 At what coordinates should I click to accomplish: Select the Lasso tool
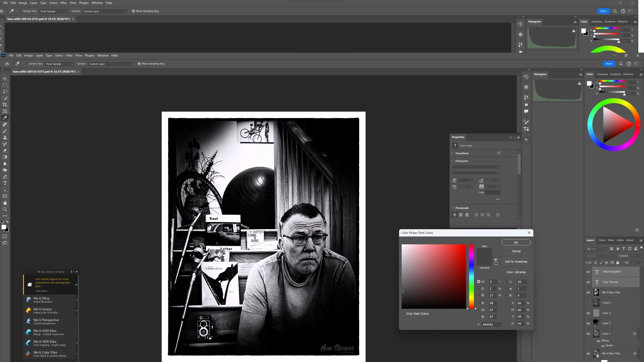[x=5, y=92]
